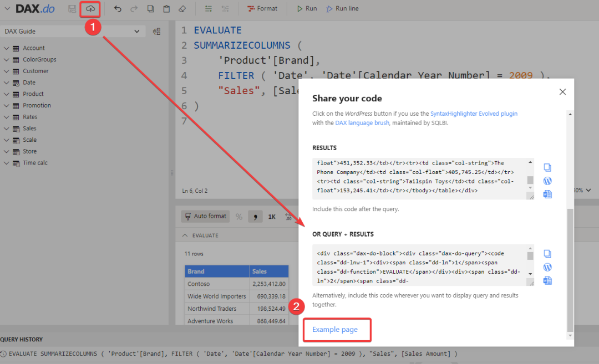599x364 pixels.
Task: Select the Adventure Works cell
Action: [217, 321]
